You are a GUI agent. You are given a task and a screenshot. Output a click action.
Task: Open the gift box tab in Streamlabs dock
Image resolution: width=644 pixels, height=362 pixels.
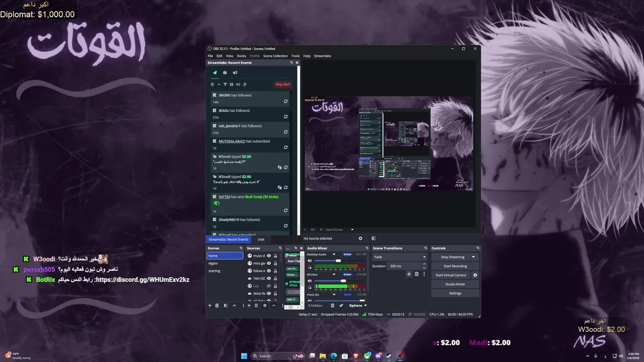click(225, 72)
